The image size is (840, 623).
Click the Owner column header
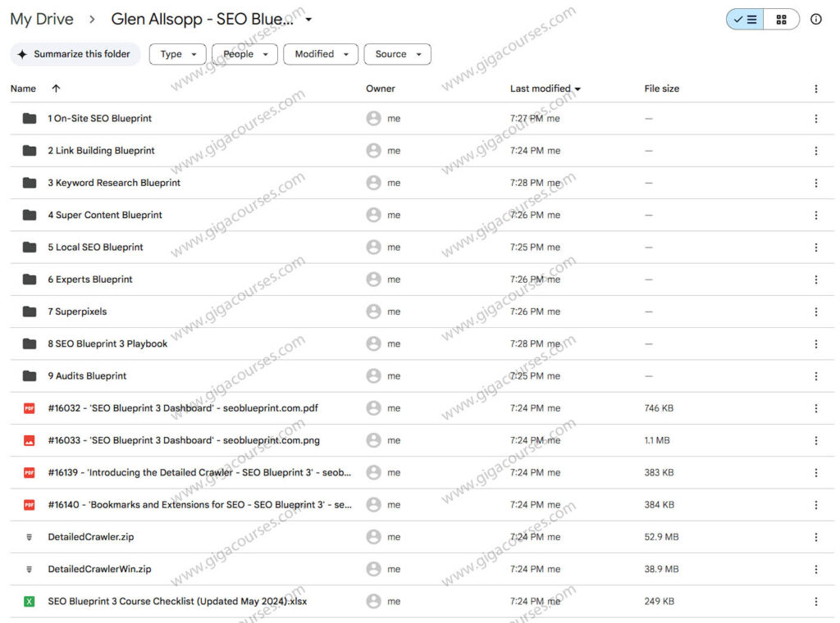(381, 89)
